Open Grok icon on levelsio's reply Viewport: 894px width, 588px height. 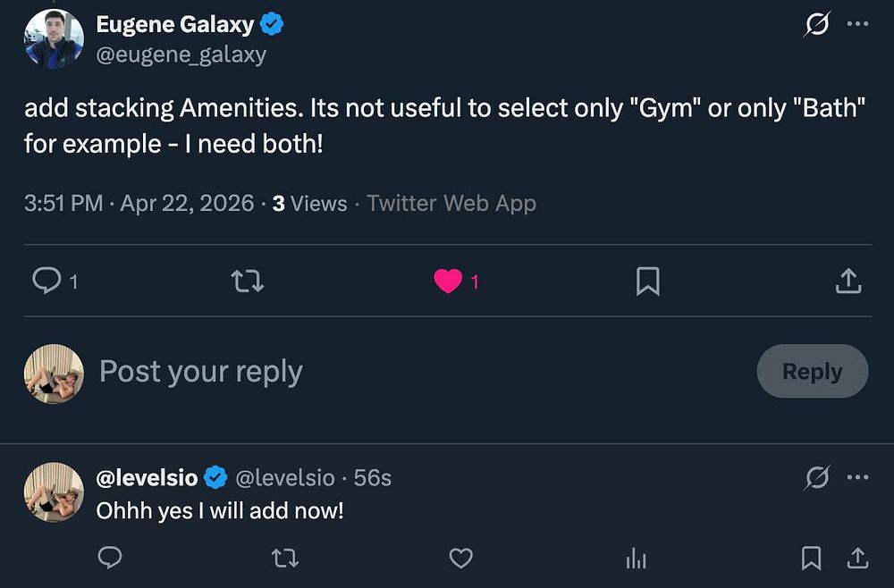click(x=816, y=478)
